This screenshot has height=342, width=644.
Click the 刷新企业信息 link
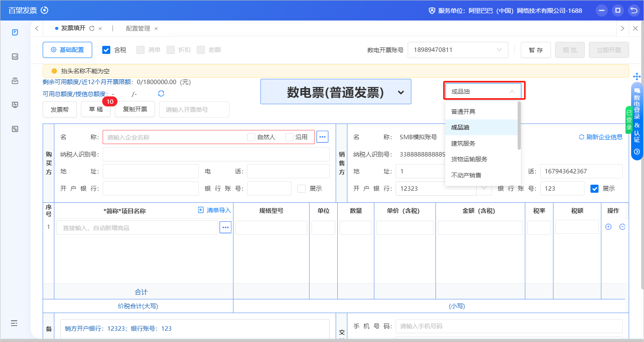(601, 137)
